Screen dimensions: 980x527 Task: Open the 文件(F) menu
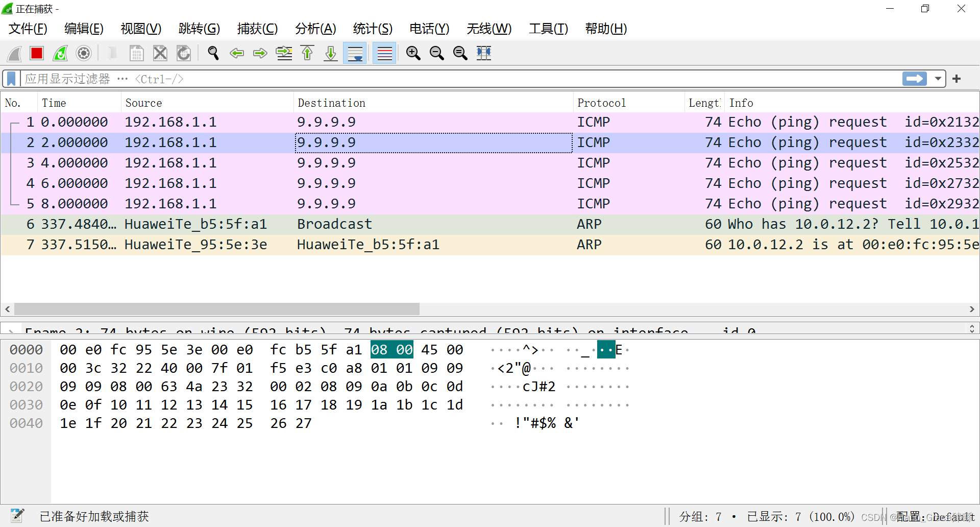click(28, 29)
